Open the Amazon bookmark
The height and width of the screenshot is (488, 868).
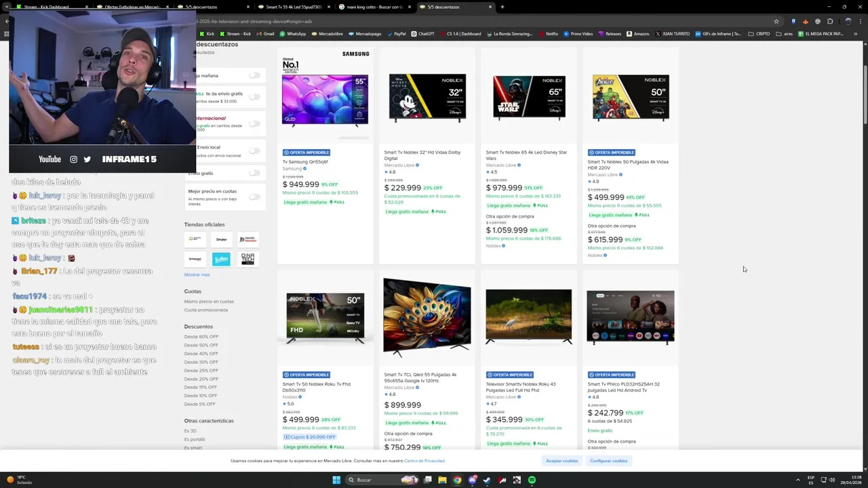point(637,33)
